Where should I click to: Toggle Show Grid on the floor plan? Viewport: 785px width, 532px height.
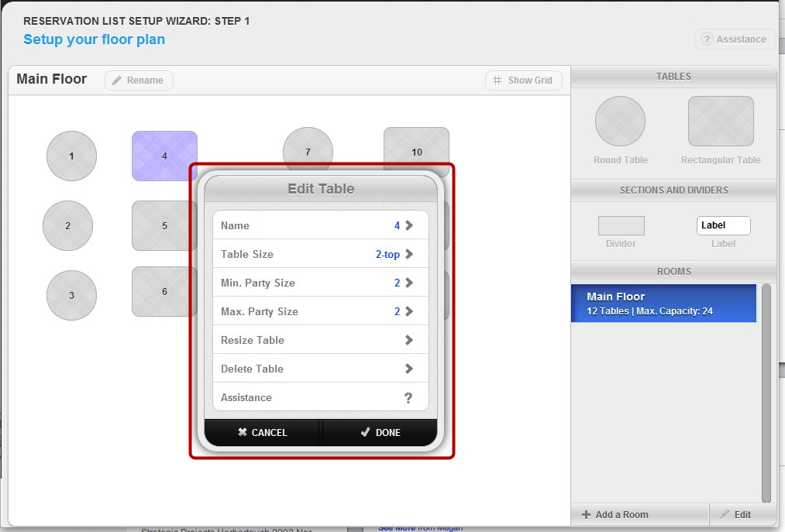523,80
